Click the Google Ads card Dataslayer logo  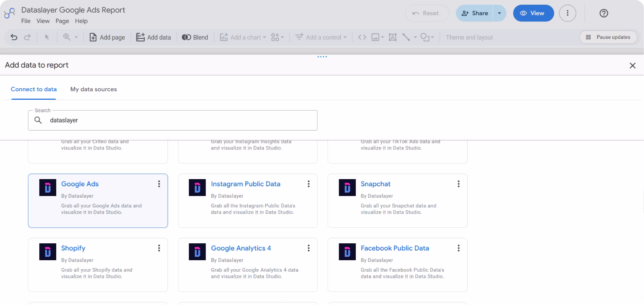click(48, 188)
